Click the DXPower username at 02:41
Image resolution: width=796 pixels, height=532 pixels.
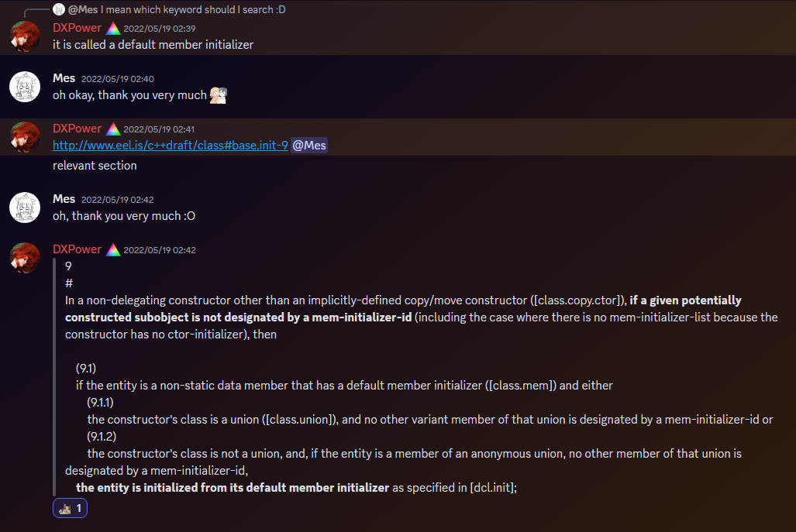coord(78,129)
